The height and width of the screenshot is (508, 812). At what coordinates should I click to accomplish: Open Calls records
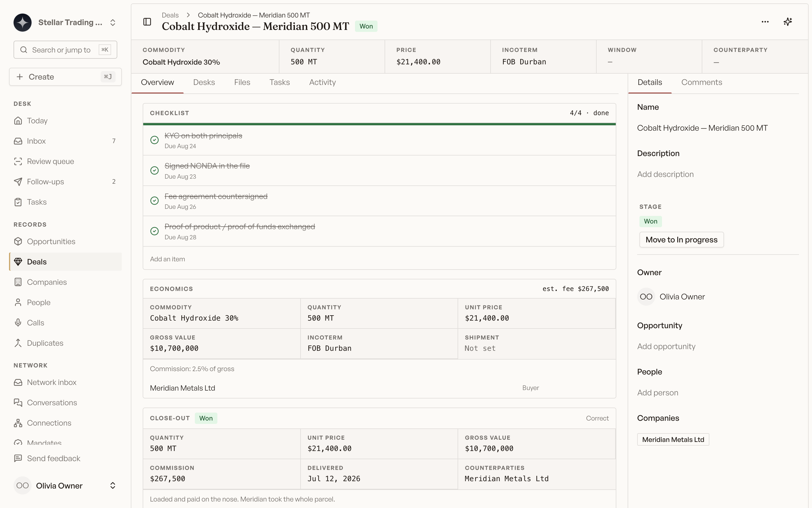coord(65,323)
